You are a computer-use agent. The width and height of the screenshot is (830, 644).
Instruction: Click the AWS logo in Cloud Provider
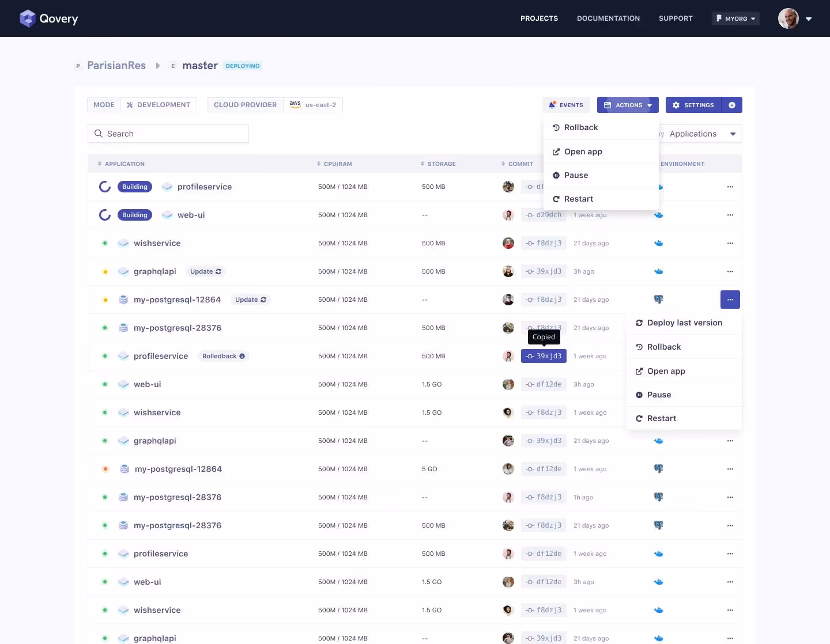click(x=295, y=104)
